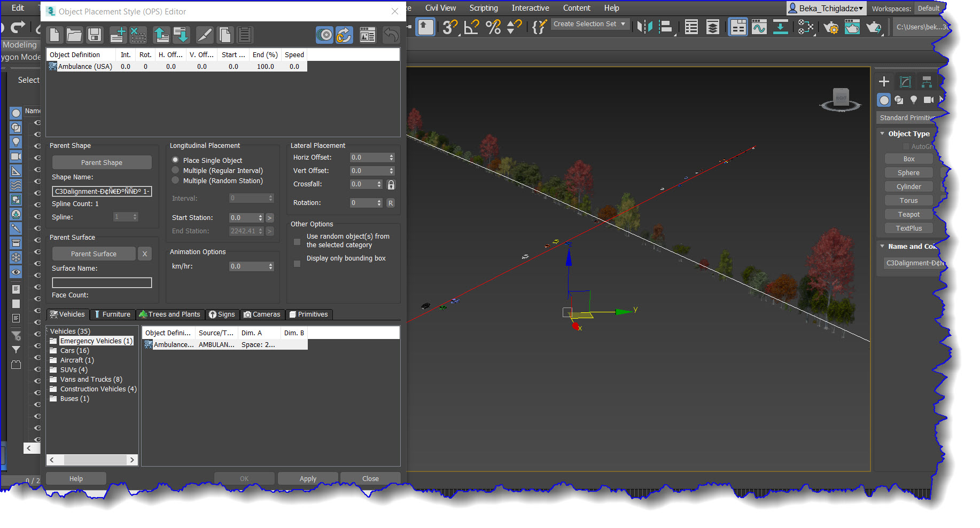Select the Mirror tool on the main toolbar
980x528 pixels.
[x=644, y=27]
